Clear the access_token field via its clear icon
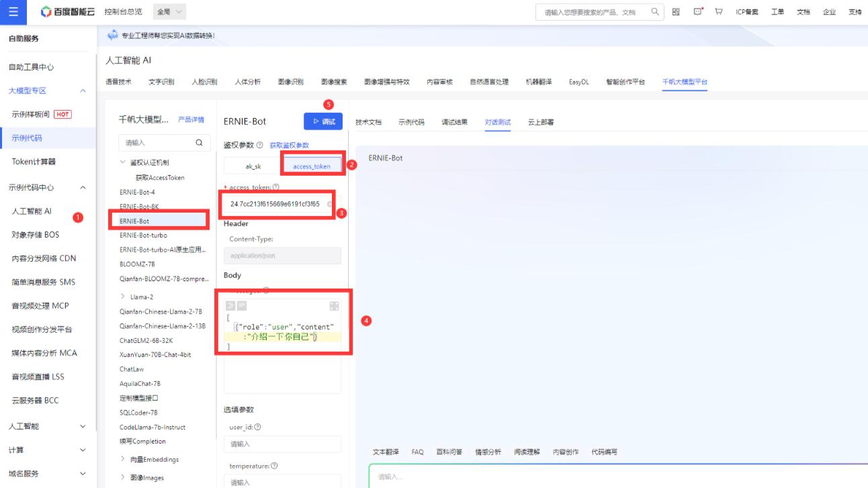 point(330,204)
